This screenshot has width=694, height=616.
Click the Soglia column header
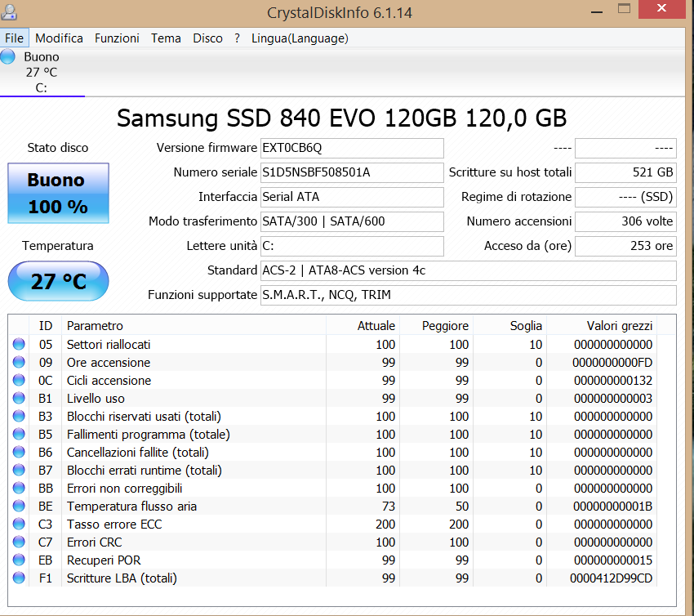[x=509, y=325]
